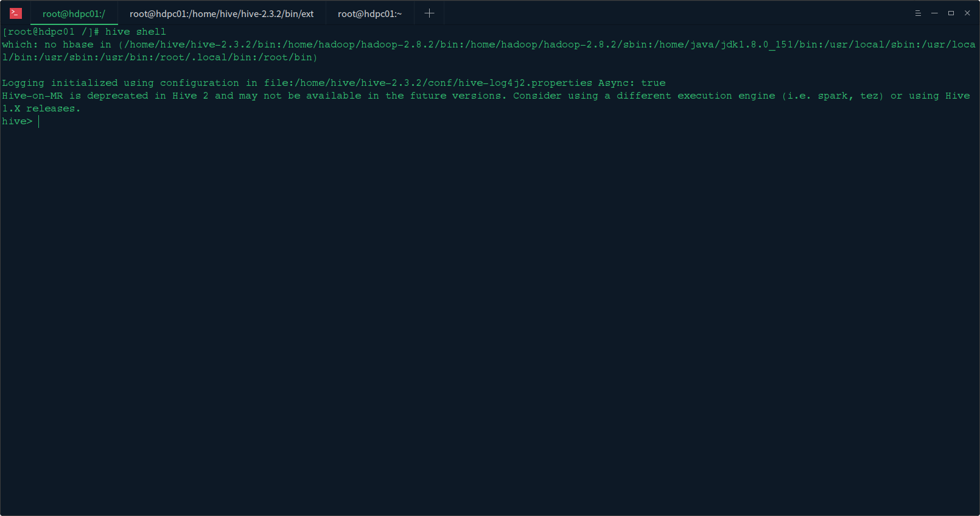Click the '[root@hdpc01 /]# hive shell' command line
The width and height of the screenshot is (980, 516).
click(x=84, y=32)
